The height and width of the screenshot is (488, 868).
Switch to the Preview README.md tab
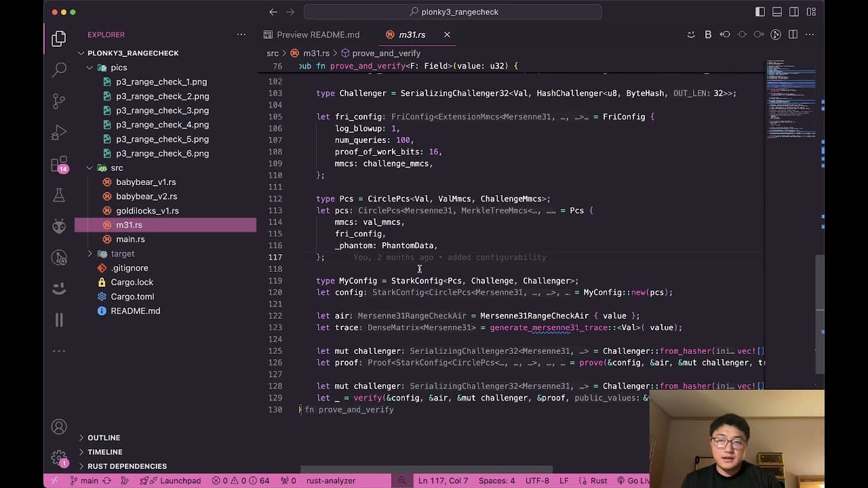click(x=318, y=35)
